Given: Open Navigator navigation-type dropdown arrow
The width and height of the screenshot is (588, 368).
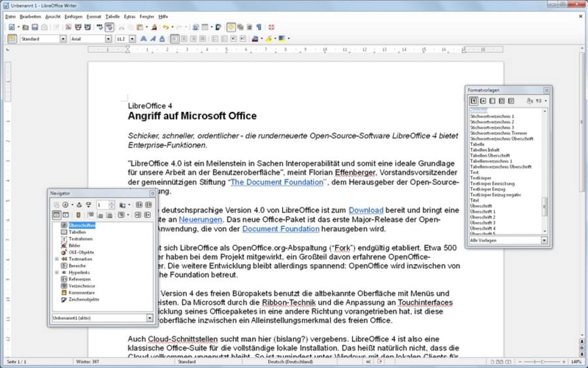Looking at the screenshot, I should pos(73,205).
